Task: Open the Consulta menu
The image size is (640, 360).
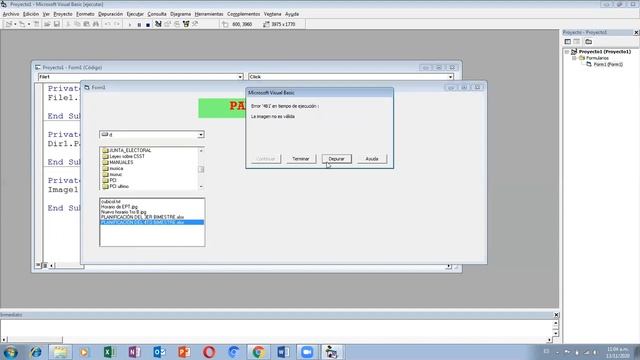Action: coord(157,14)
